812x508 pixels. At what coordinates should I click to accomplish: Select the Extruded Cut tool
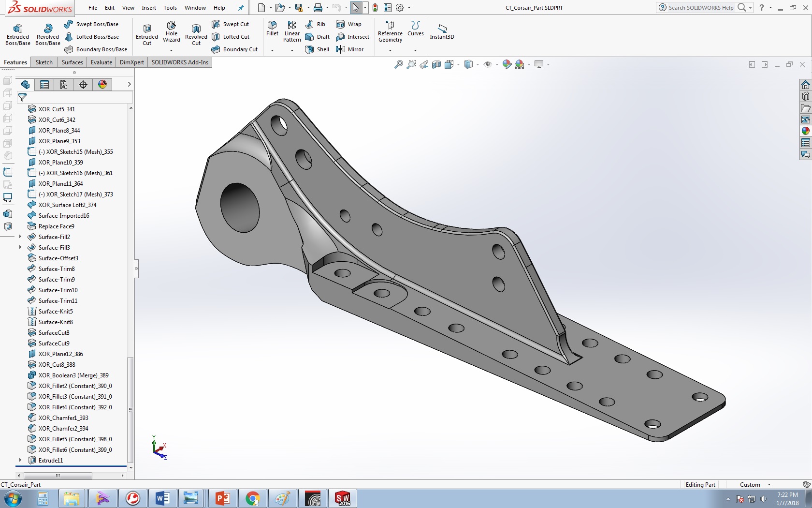pyautogui.click(x=147, y=35)
